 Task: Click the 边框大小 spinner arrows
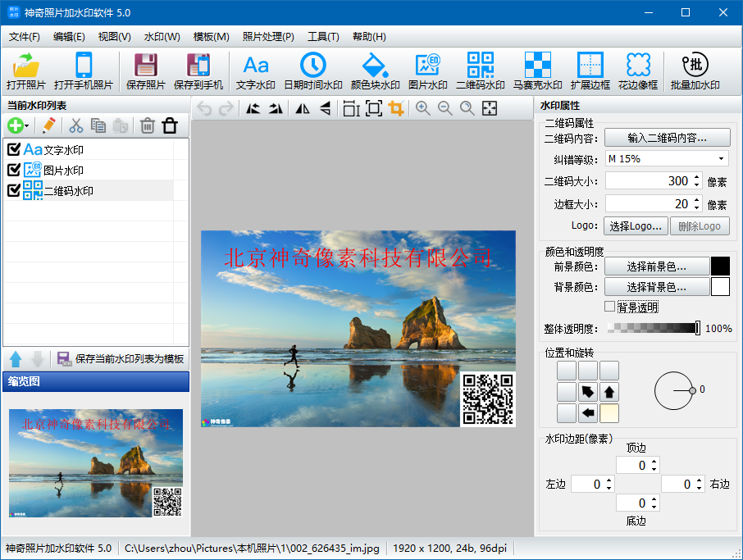click(x=696, y=203)
